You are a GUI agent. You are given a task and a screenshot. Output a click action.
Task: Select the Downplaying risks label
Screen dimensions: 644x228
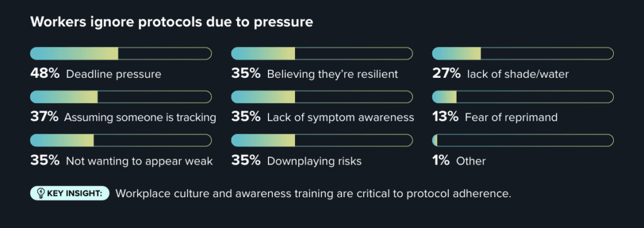point(314,161)
